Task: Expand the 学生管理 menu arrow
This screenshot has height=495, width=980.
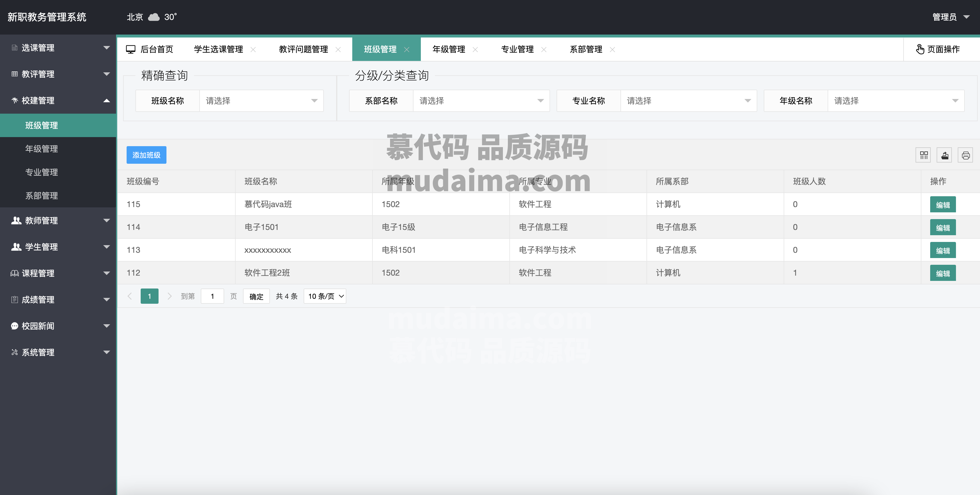Action: click(x=106, y=247)
